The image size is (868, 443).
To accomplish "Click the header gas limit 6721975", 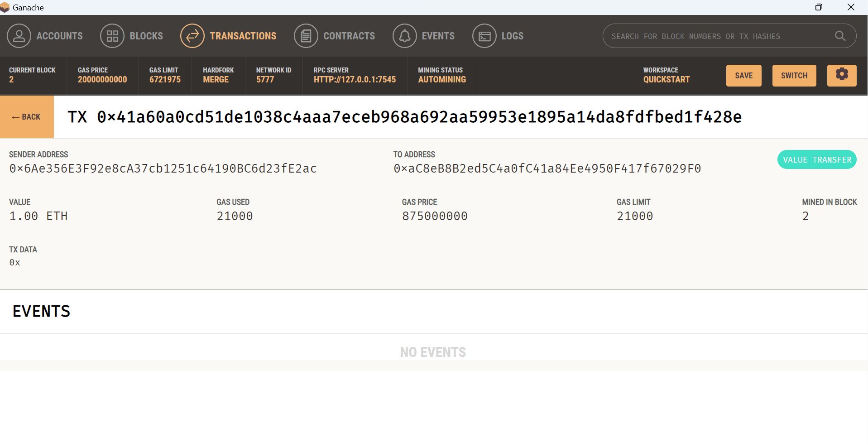I will coord(165,80).
